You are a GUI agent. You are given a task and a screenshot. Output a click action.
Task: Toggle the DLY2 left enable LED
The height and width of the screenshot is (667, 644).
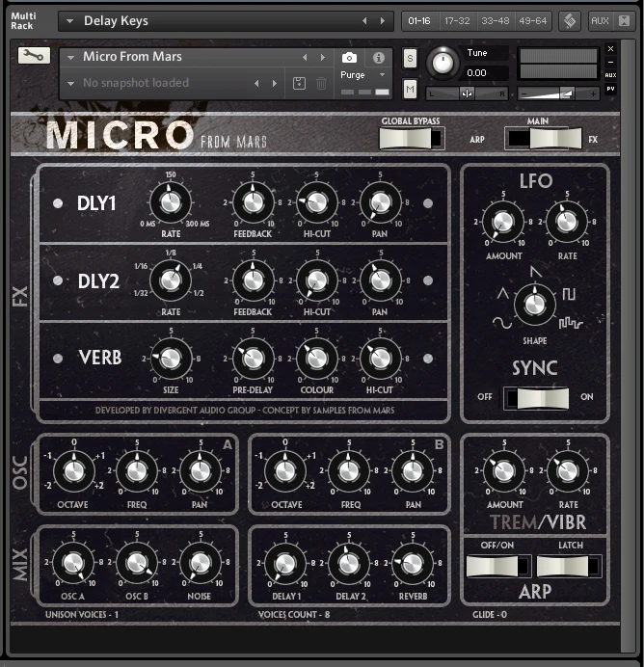58,280
